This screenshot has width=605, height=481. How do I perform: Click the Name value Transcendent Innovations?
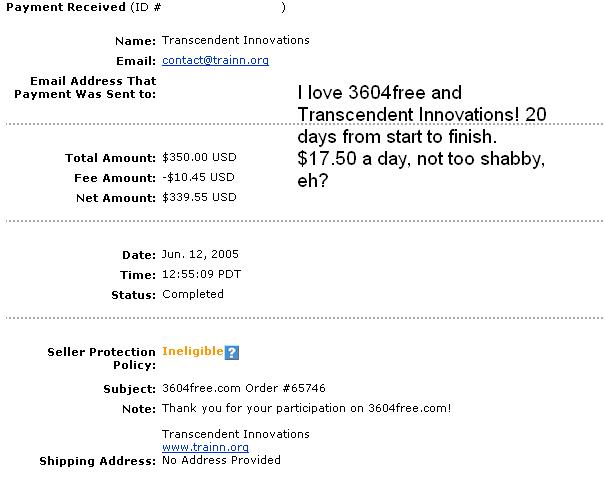click(236, 40)
